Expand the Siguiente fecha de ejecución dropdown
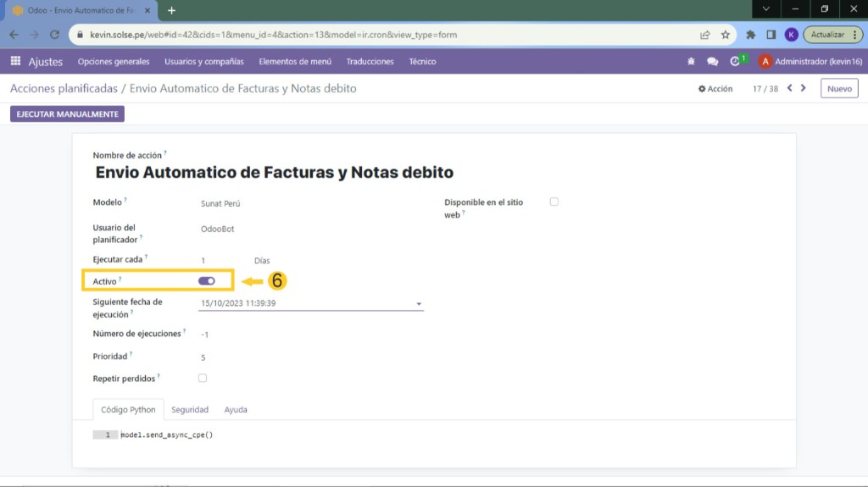Viewport: 868px width, 487px height. (419, 303)
